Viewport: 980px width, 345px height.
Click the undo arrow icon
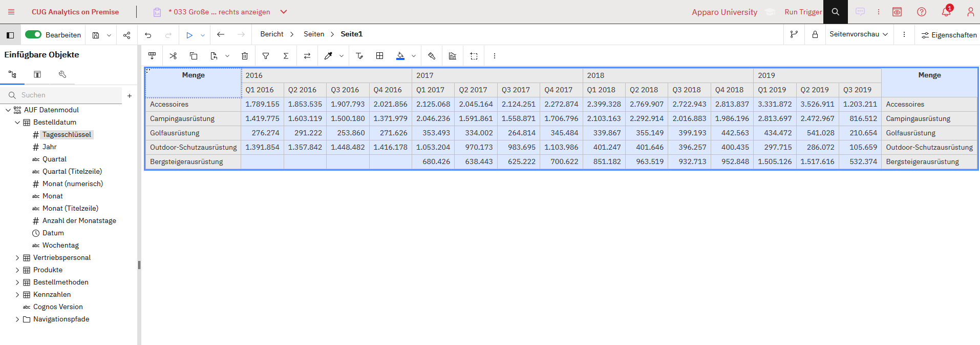[x=148, y=35]
